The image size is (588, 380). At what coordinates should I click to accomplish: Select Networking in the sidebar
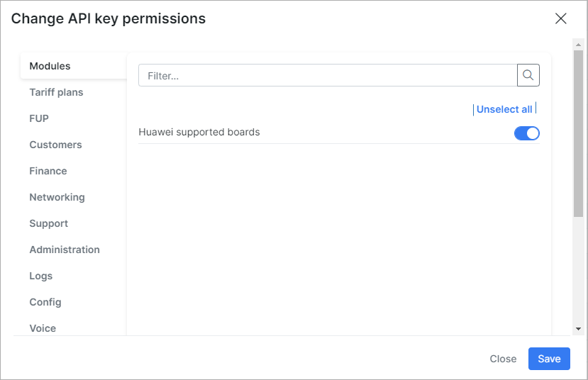click(57, 197)
